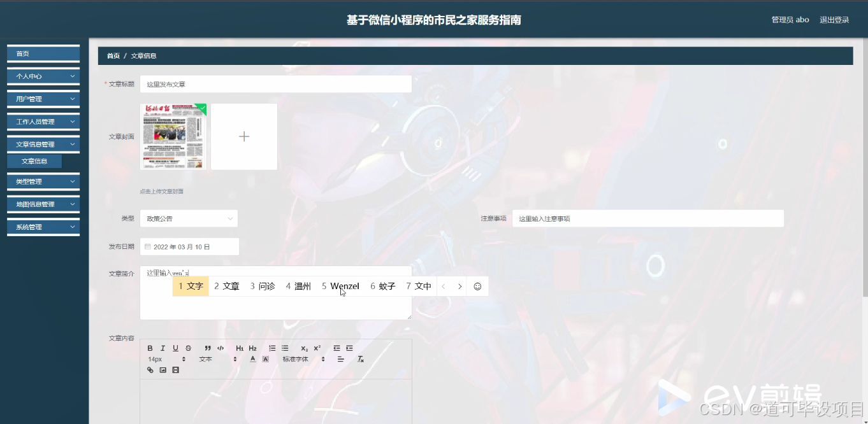Insert a video into article content
Screen dimensions: 868x424
coord(176,370)
